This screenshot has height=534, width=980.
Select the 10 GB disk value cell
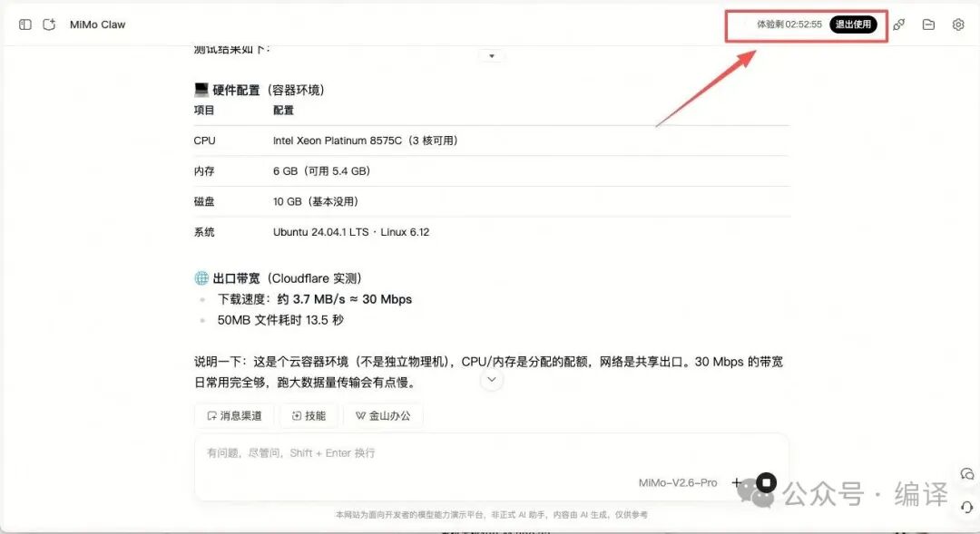click(x=316, y=202)
